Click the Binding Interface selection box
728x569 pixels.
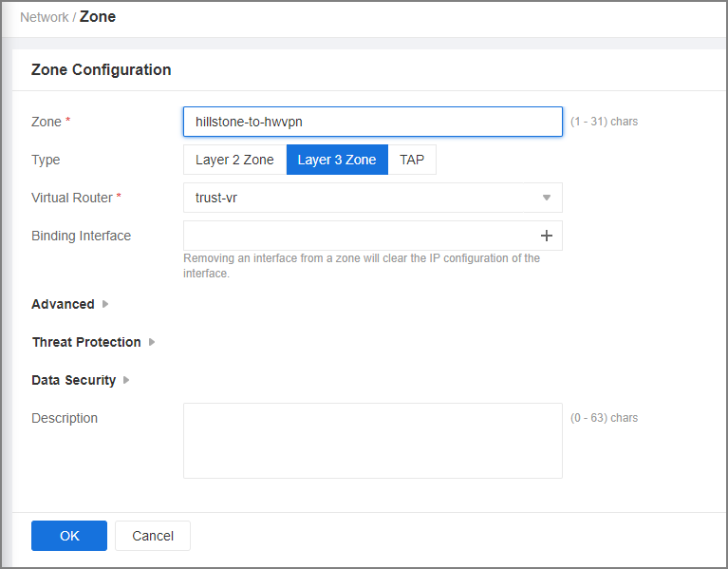[373, 236]
